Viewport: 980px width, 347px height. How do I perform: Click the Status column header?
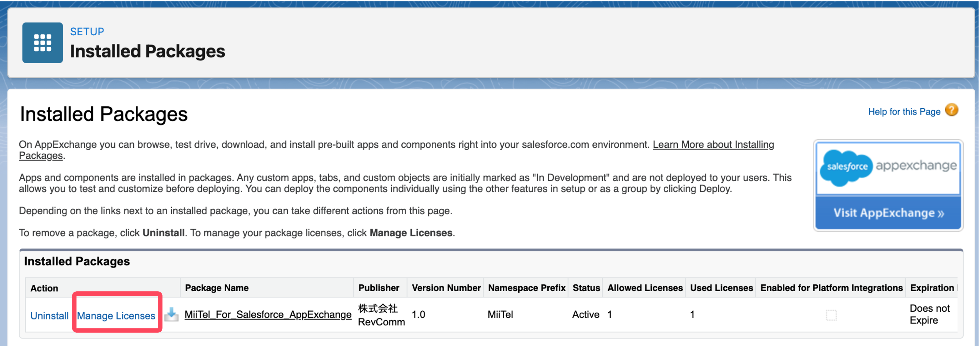click(586, 288)
